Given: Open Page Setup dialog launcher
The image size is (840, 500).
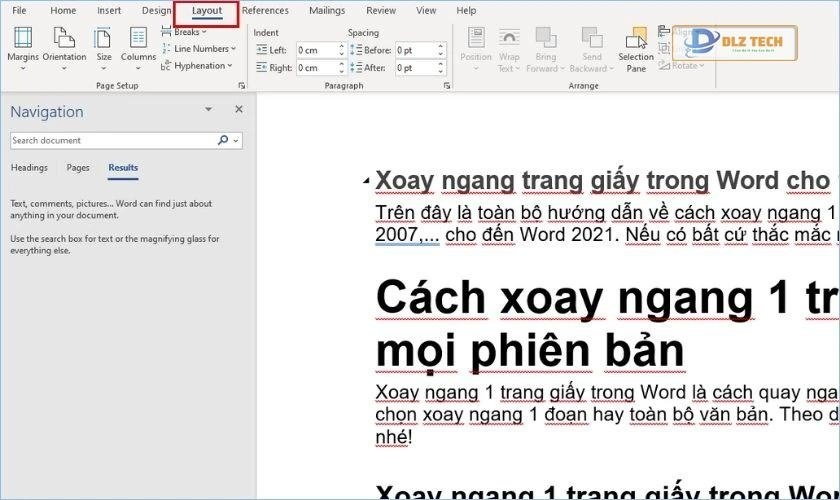Looking at the screenshot, I should pyautogui.click(x=241, y=87).
